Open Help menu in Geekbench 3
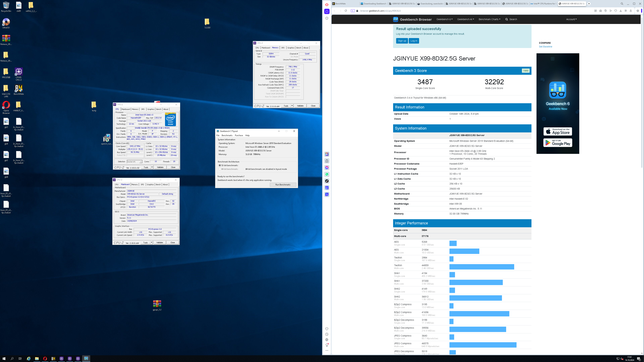The height and width of the screenshot is (362, 644). (247, 135)
